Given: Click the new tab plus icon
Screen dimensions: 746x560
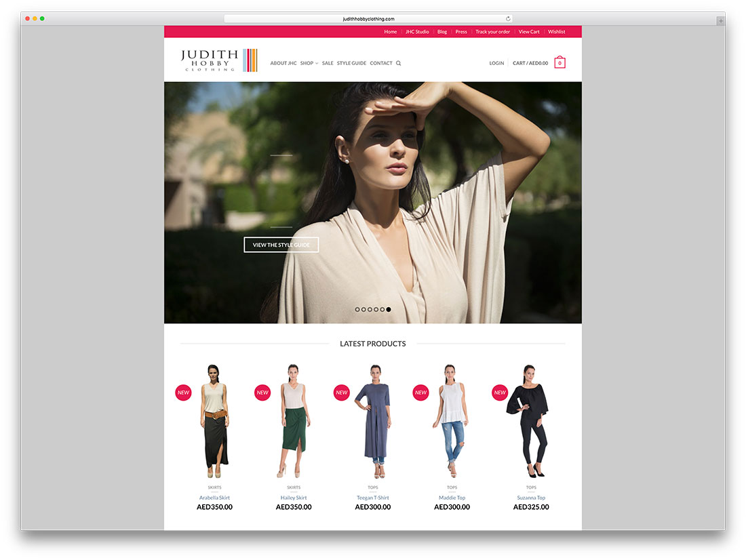Looking at the screenshot, I should click(x=721, y=20).
